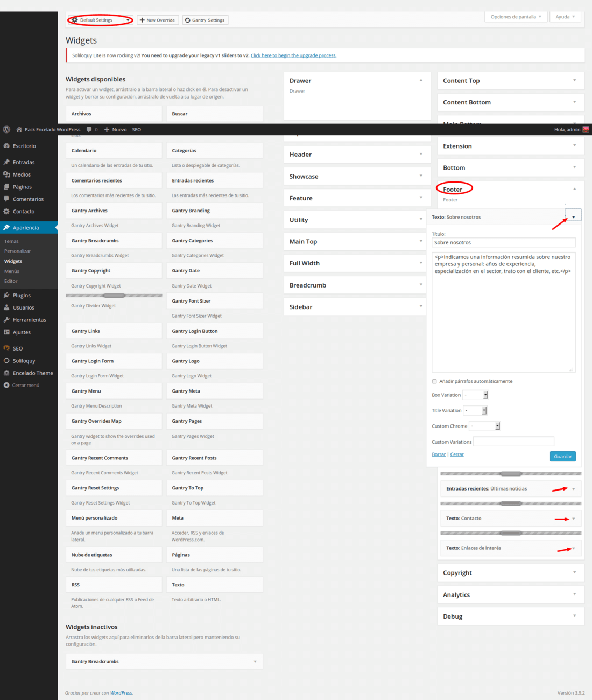The image size is (592, 700).
Task: Expand the Texto: Contacto widget
Action: tap(574, 518)
